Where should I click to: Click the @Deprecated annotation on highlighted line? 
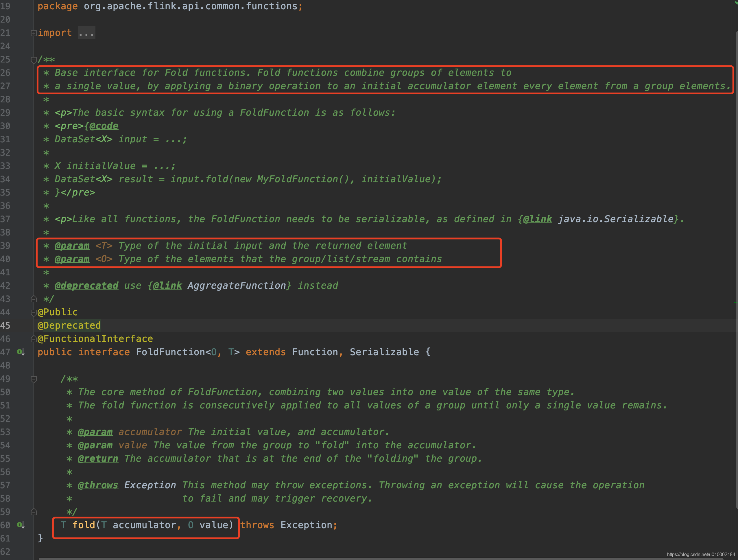(x=69, y=325)
